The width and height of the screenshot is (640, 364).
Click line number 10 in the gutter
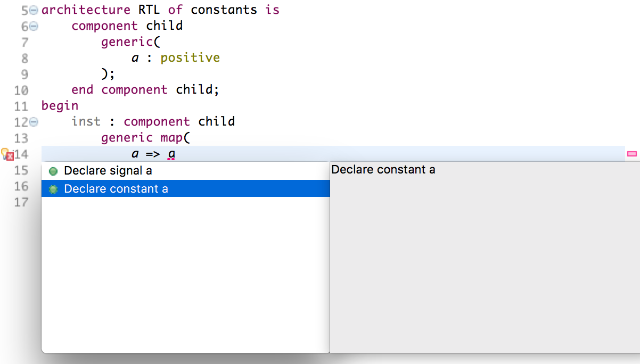21,90
